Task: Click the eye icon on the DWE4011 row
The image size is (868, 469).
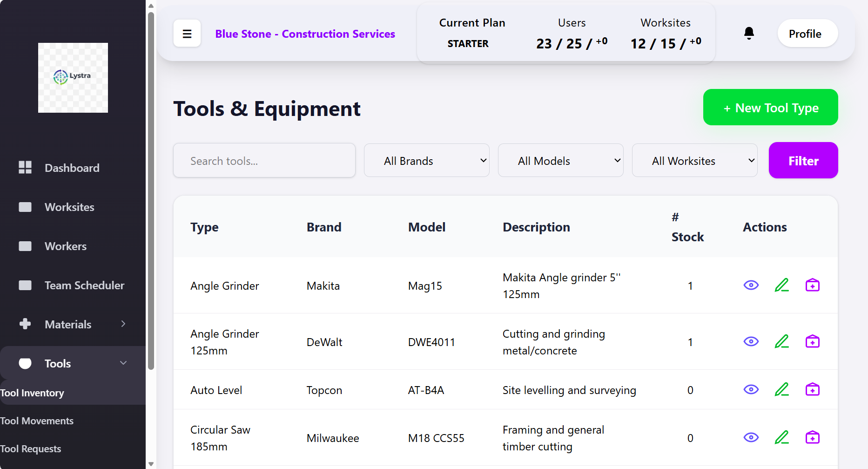Action: (751, 341)
